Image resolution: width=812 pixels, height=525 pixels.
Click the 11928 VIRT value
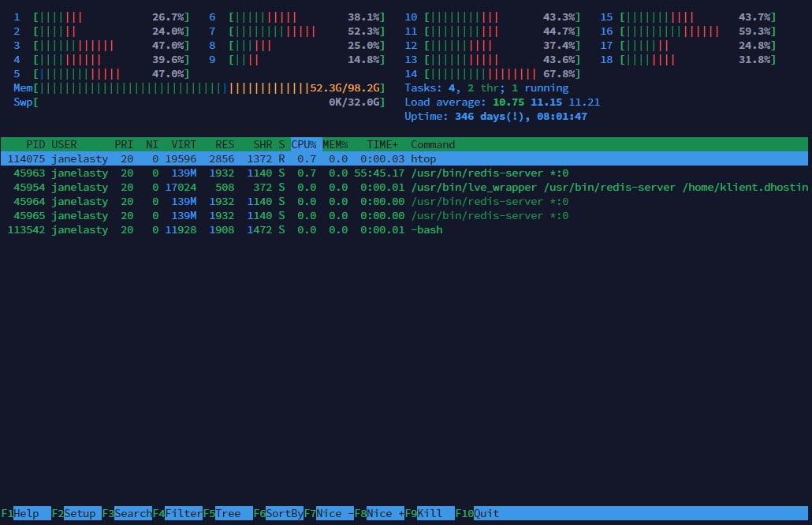click(181, 230)
